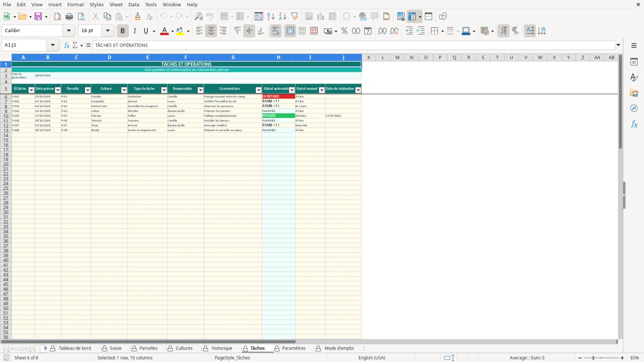Open the Sidebar Navigator
This screenshot has width=644, height=362.
point(634,109)
